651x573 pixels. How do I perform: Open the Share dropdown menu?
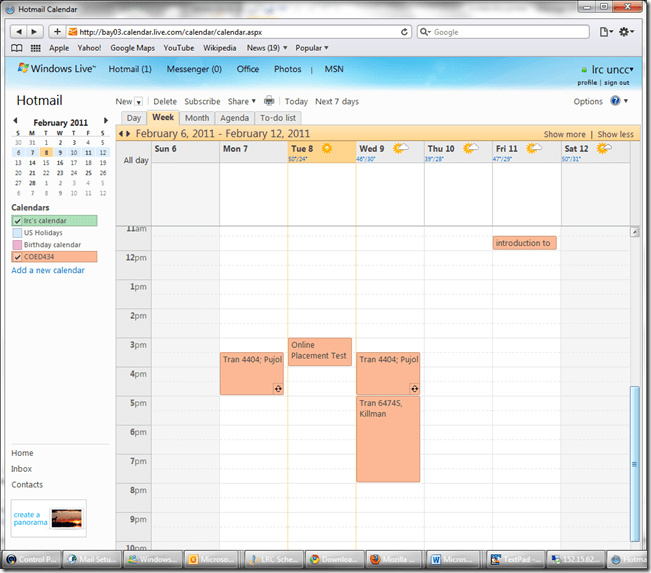coord(242,101)
